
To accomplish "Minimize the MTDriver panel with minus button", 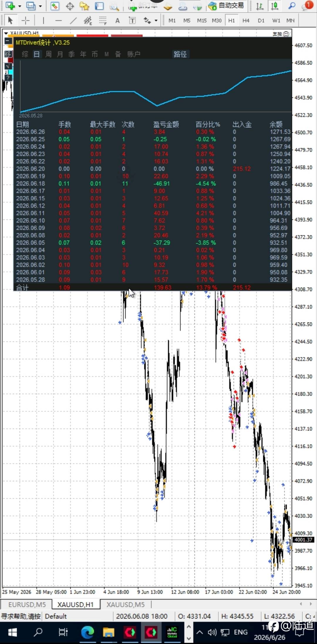I will click(x=8, y=42).
